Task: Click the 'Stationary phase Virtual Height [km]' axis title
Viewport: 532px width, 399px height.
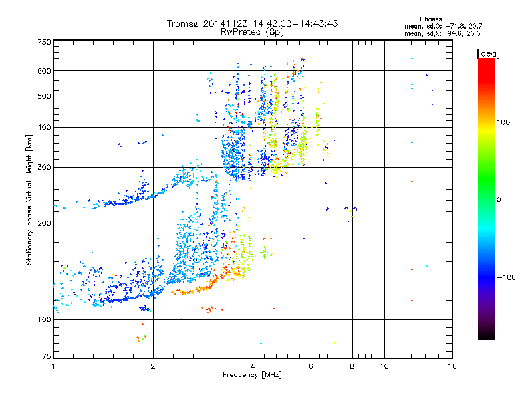Action: pos(29,199)
